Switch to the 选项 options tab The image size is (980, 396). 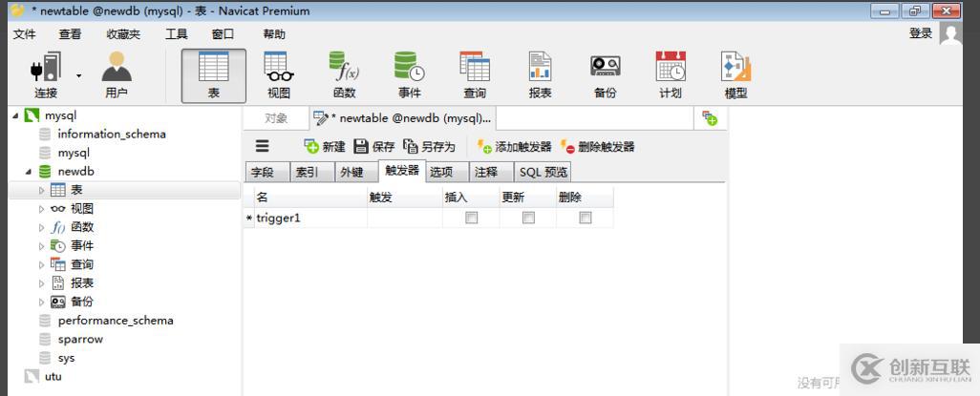pyautogui.click(x=447, y=172)
